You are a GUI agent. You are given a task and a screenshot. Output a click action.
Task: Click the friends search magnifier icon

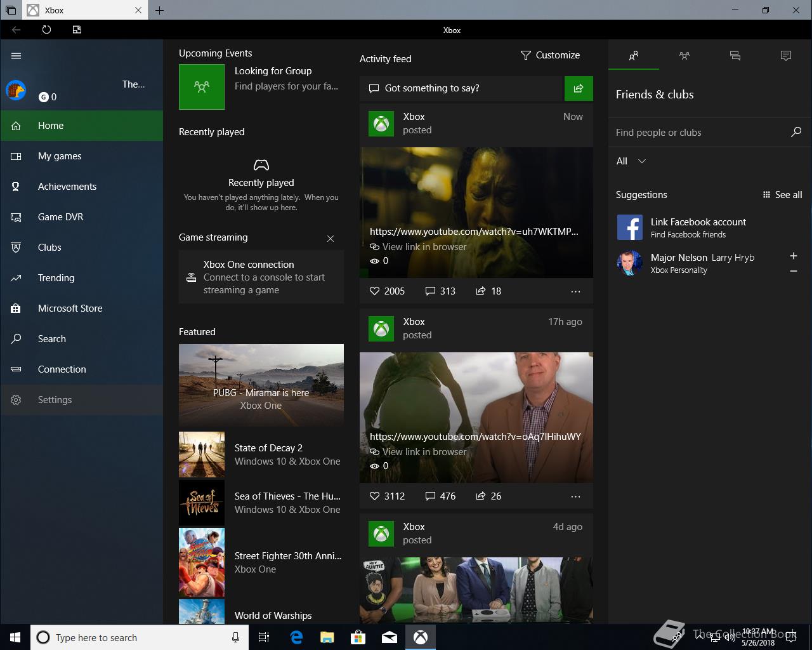click(x=796, y=132)
